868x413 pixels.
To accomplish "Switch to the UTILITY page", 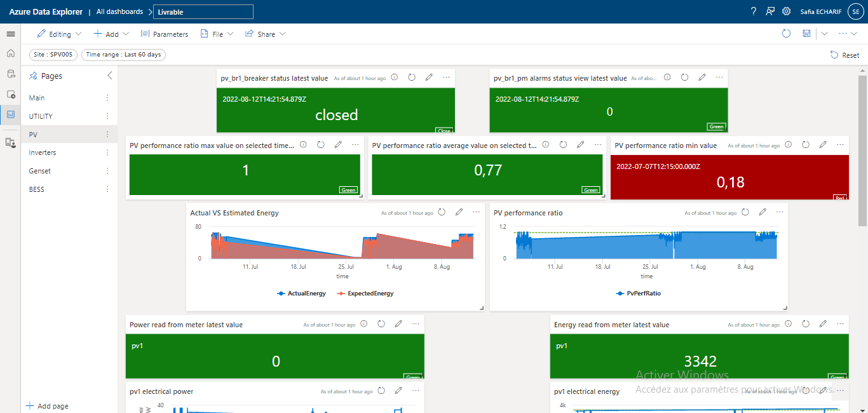I will click(x=41, y=116).
